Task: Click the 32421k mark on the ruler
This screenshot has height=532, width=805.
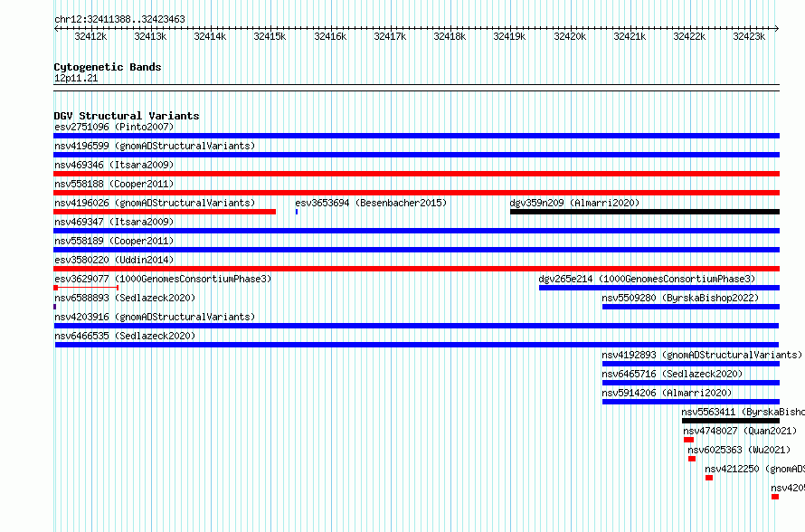Action: click(x=630, y=36)
